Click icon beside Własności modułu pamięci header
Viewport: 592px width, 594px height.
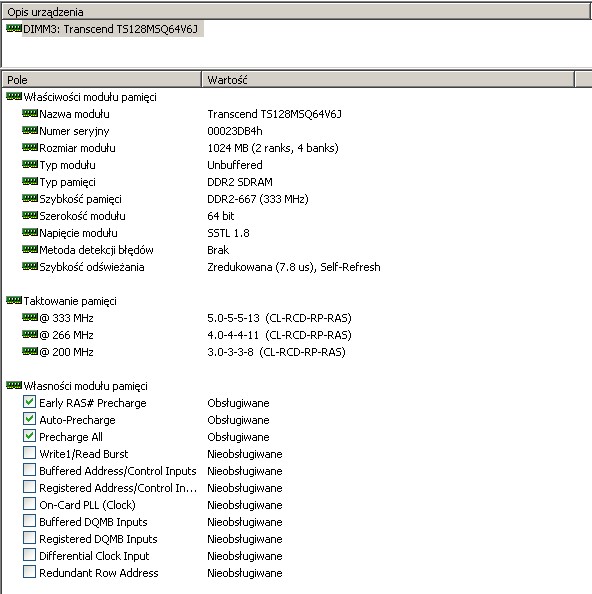tap(14, 386)
